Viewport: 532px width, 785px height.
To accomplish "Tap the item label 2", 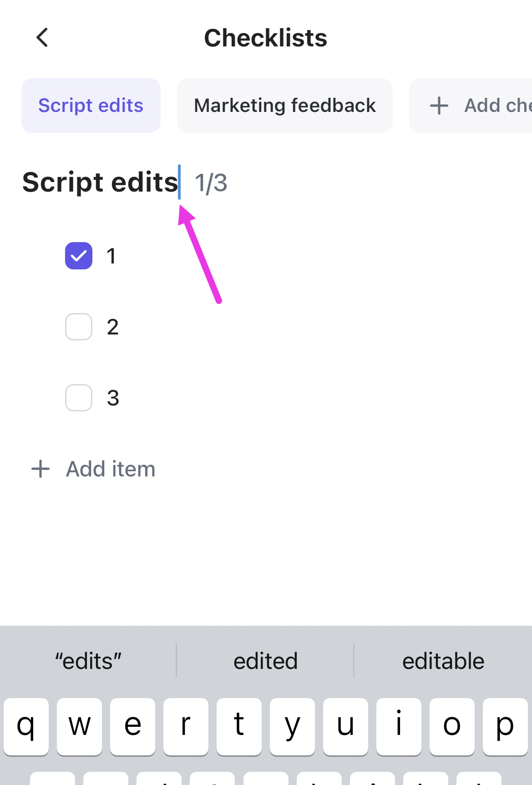I will coord(113,327).
